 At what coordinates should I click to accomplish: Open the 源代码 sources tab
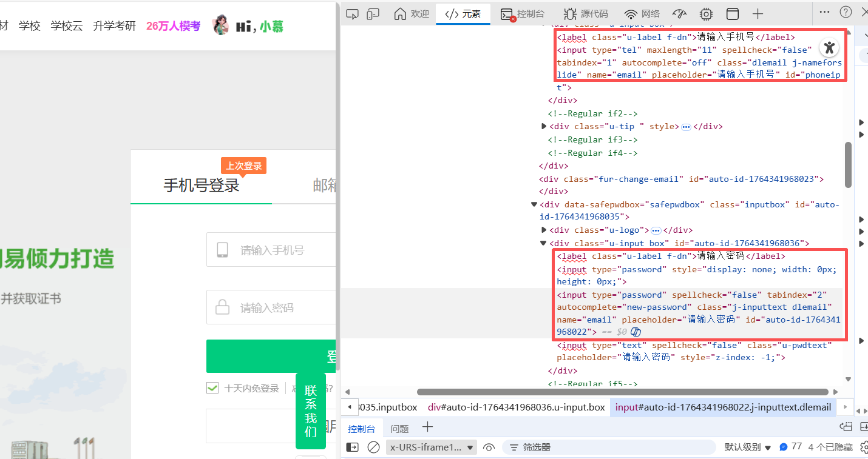[586, 13]
